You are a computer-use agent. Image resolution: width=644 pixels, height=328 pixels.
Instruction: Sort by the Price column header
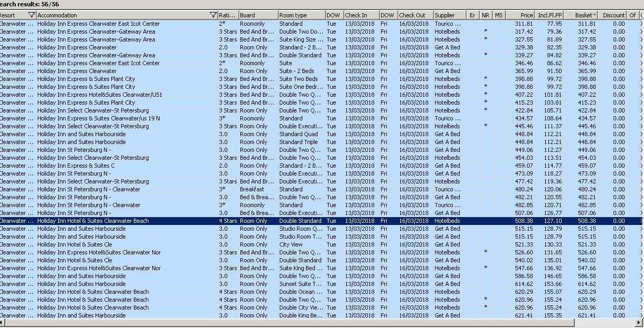[x=521, y=15]
